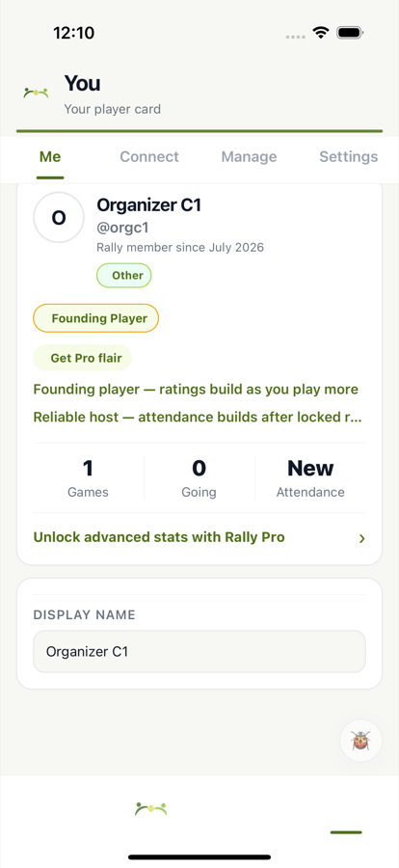Tap the Founding Player badge
Screen dimensions: 399x868
click(95, 318)
